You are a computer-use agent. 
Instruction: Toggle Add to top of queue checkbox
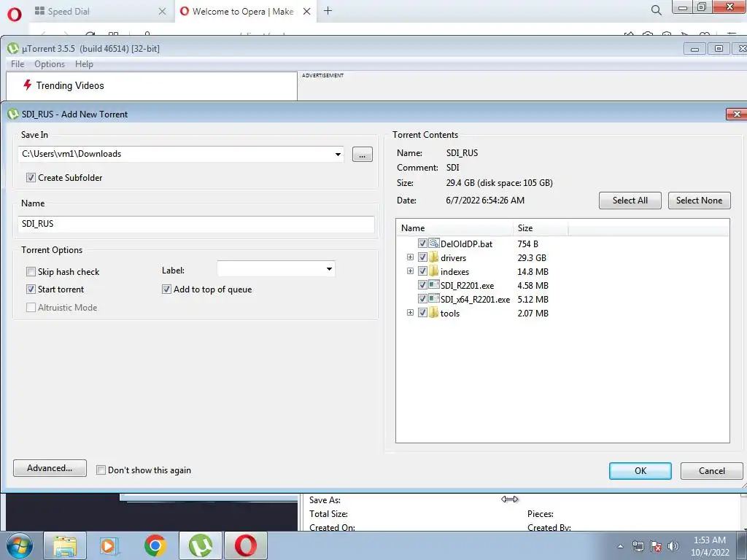pos(166,289)
